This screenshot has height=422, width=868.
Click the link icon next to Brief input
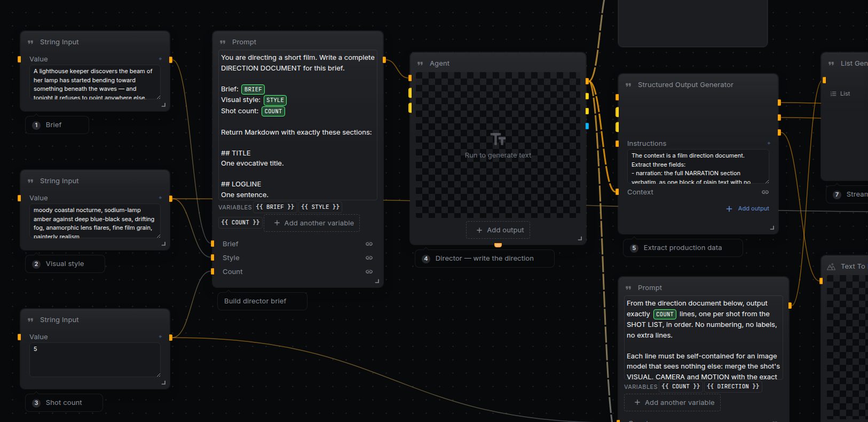[369, 244]
